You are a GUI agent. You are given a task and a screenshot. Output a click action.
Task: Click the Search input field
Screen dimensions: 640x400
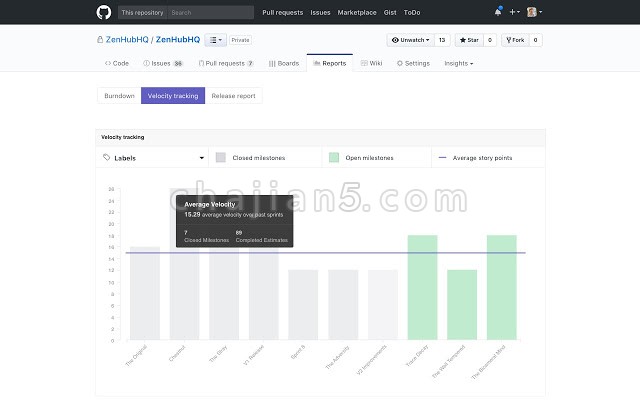click(211, 13)
